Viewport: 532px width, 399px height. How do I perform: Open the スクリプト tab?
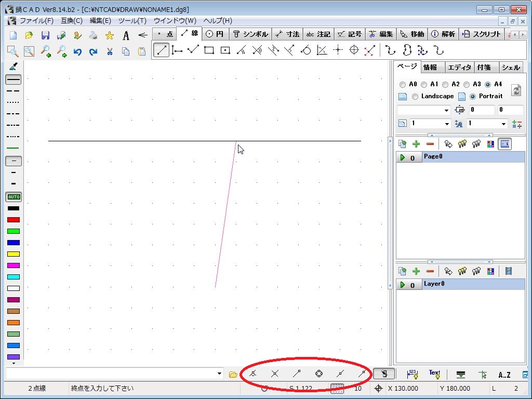(482, 34)
